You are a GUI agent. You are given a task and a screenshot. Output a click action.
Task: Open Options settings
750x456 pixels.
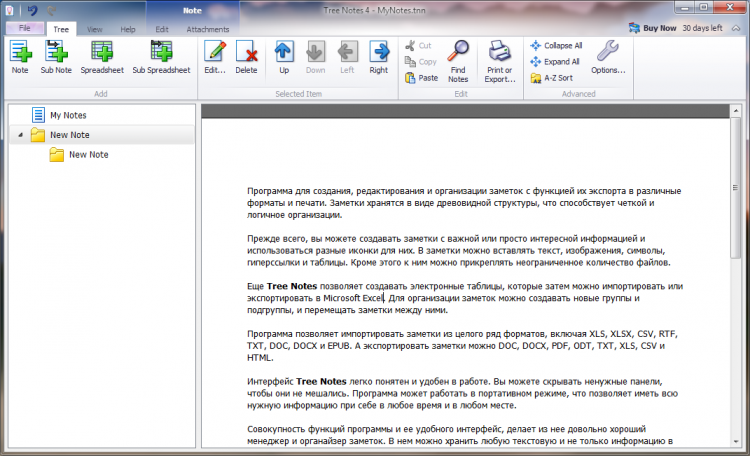tap(608, 57)
